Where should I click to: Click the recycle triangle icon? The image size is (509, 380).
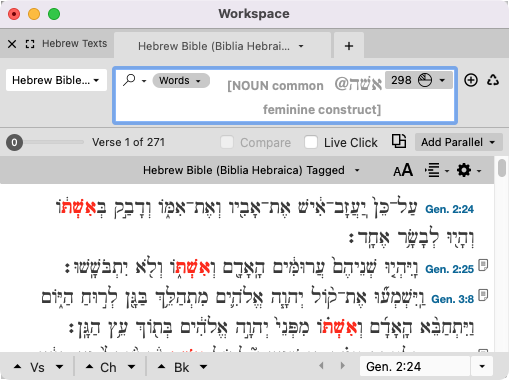493,80
